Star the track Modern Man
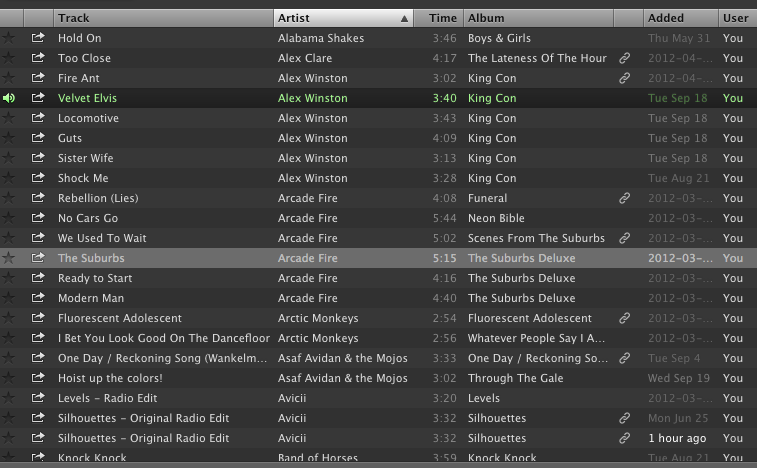Viewport: 757px width, 468px height. [x=8, y=298]
